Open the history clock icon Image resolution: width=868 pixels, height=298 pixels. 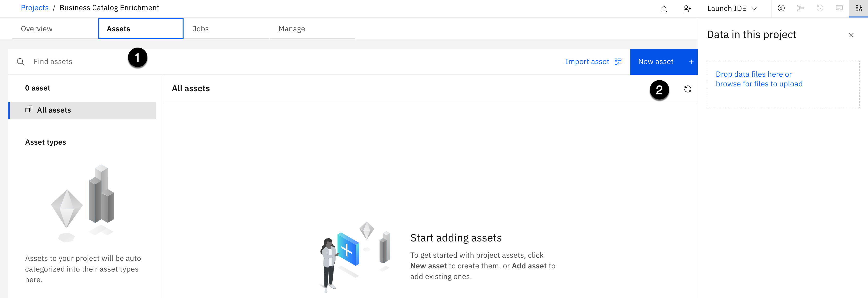[820, 8]
